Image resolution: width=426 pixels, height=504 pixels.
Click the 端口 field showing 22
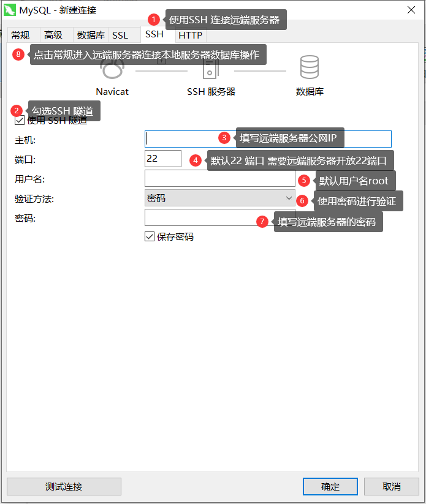click(163, 159)
